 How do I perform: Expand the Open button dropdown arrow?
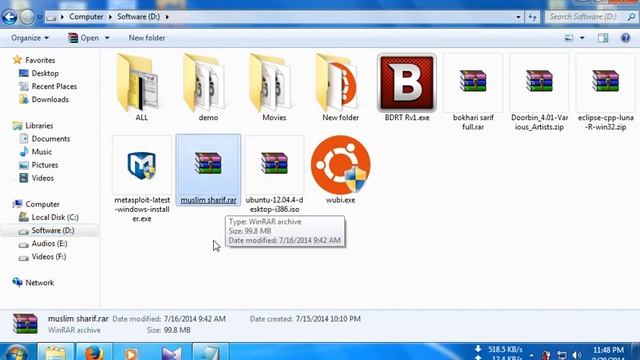pyautogui.click(x=107, y=38)
